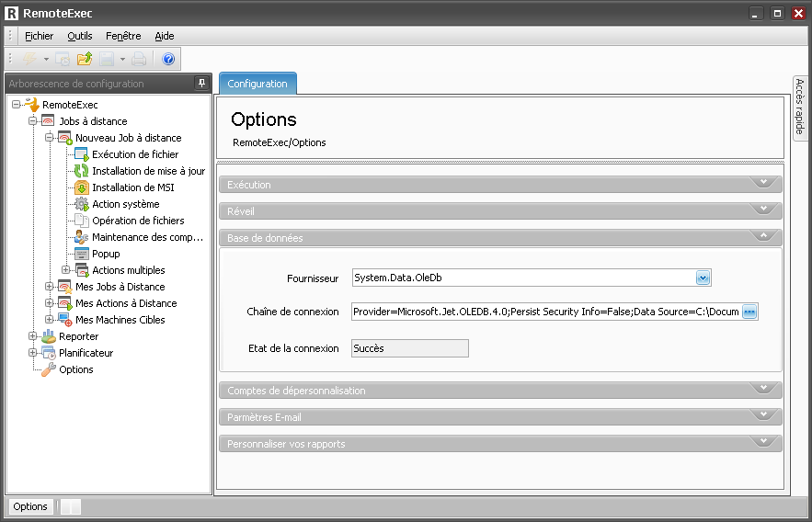Minimize the RemoteExec window
The width and height of the screenshot is (812, 522).
pos(756,14)
